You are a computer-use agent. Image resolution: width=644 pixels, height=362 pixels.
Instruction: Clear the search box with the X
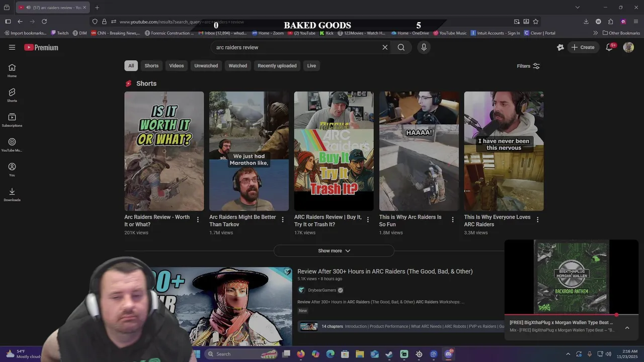(x=385, y=47)
